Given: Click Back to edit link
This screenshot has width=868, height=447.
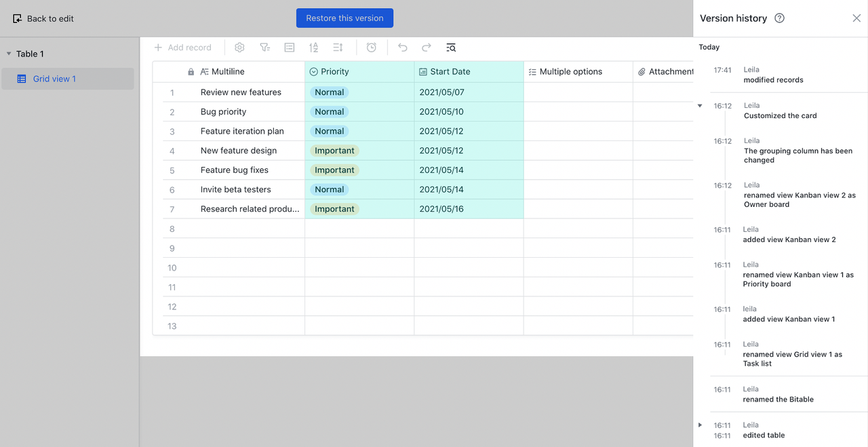Looking at the screenshot, I should tap(43, 18).
